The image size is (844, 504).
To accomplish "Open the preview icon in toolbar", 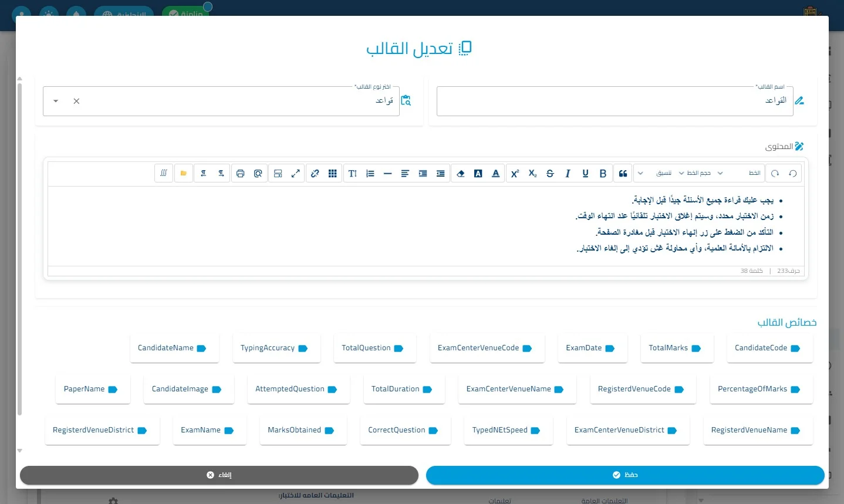I will point(258,174).
